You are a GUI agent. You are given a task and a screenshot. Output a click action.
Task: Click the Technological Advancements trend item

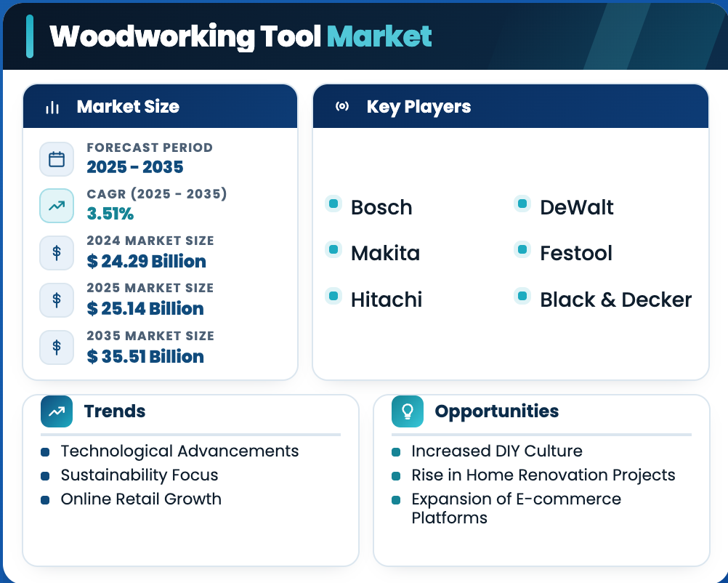coord(179,451)
